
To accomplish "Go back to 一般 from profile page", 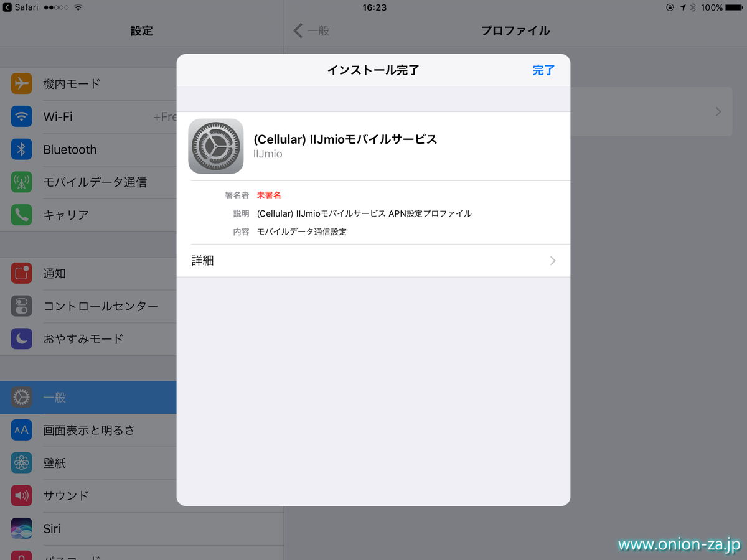I will (x=311, y=30).
